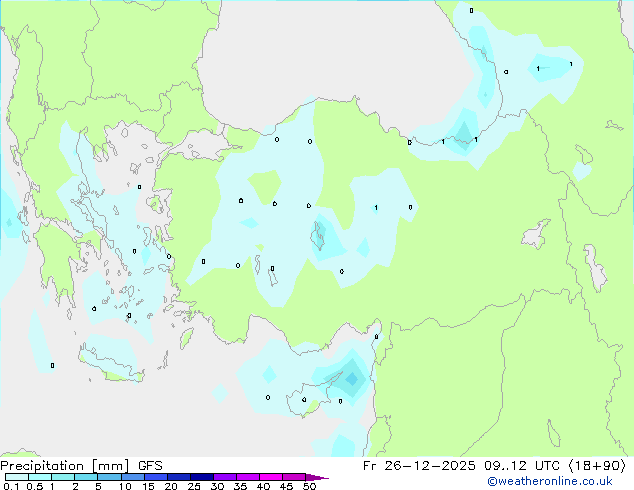
Task: Click the legend label '0.1'
Action: [11, 486]
